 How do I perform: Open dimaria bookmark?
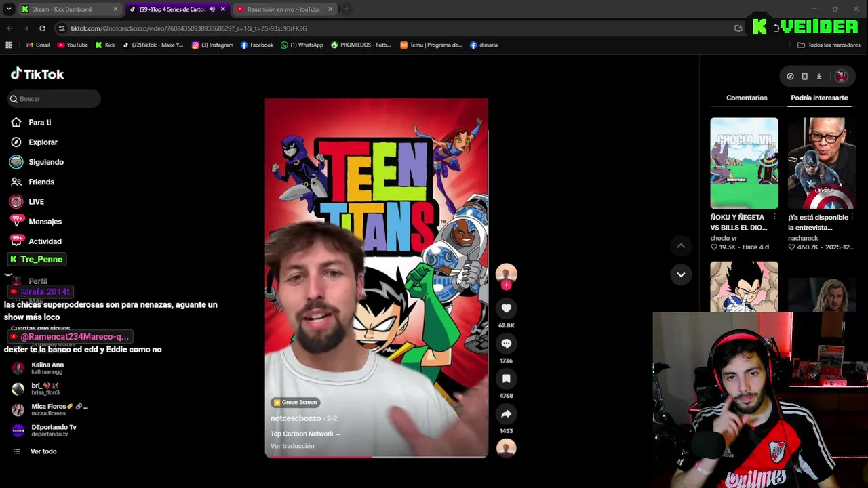[484, 45]
